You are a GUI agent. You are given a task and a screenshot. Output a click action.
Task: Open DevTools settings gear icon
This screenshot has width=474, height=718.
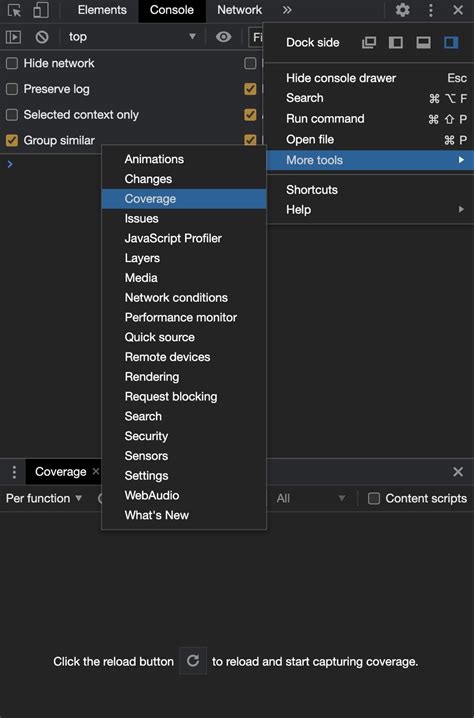[x=403, y=10]
